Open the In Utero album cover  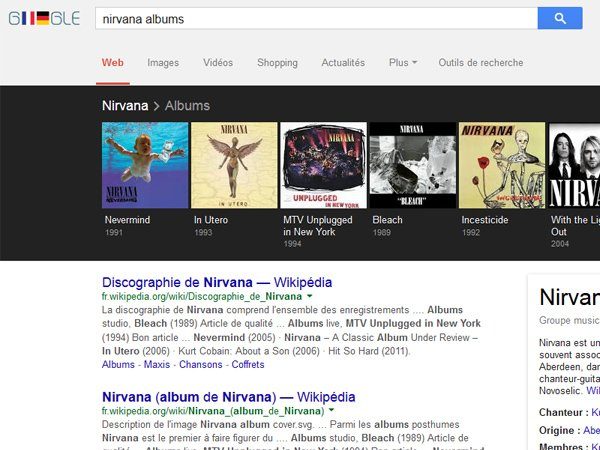click(x=234, y=165)
